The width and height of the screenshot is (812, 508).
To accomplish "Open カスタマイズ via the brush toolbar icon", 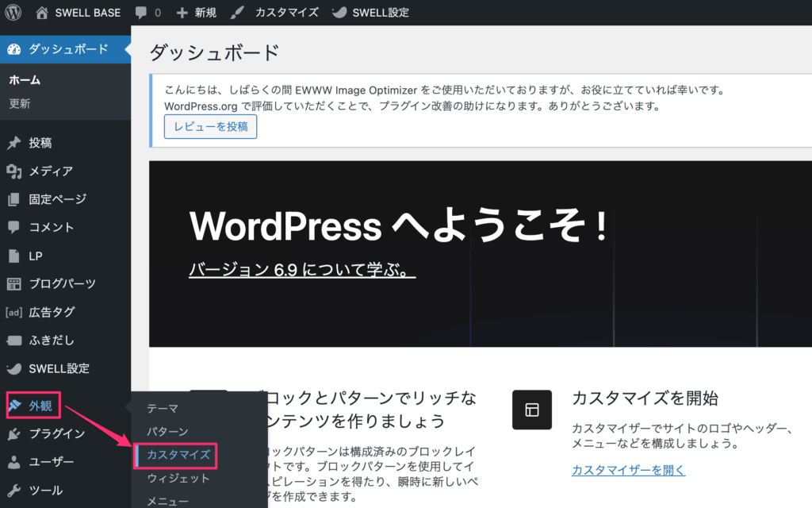I will coord(236,12).
